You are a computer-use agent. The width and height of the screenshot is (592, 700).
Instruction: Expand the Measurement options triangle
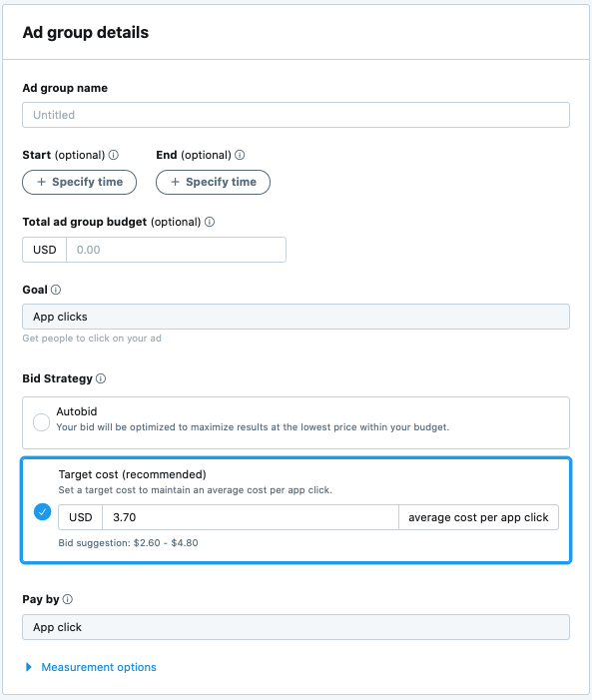point(29,667)
